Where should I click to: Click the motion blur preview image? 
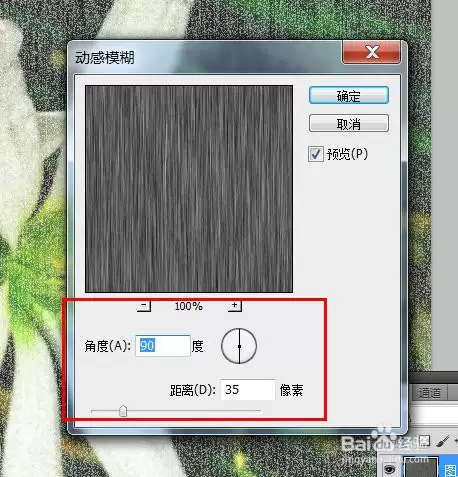[189, 189]
